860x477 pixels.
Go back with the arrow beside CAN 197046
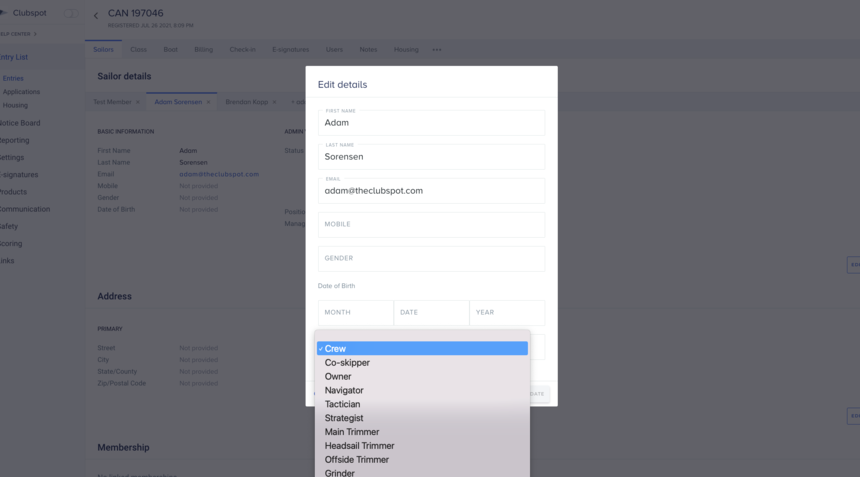point(96,16)
